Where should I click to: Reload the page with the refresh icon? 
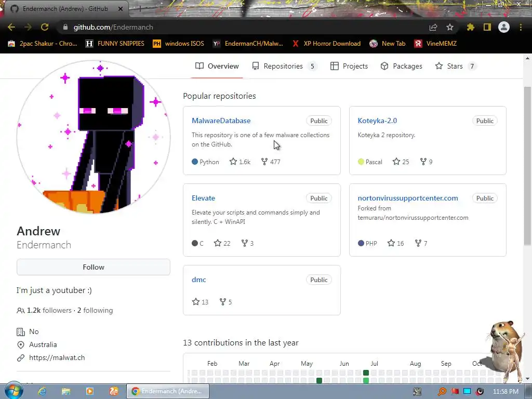pos(45,27)
